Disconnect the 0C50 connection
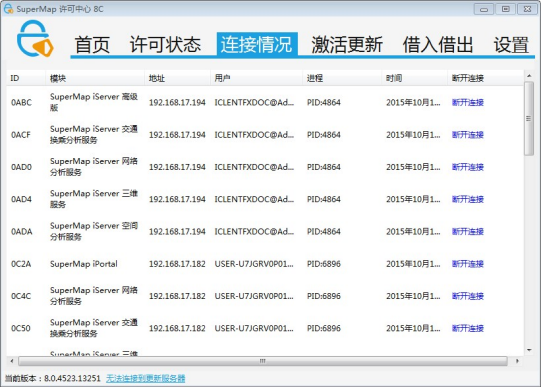The height and width of the screenshot is (387, 541). pos(468,328)
